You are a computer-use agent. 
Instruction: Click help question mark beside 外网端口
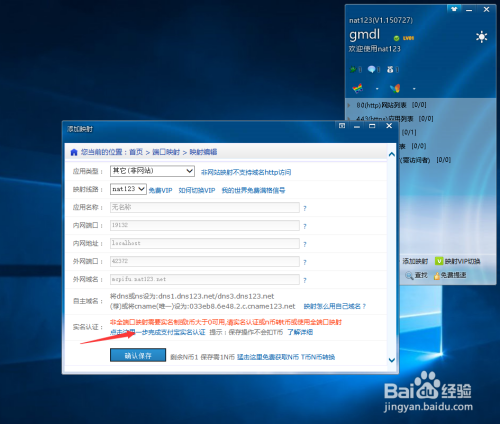tap(305, 262)
